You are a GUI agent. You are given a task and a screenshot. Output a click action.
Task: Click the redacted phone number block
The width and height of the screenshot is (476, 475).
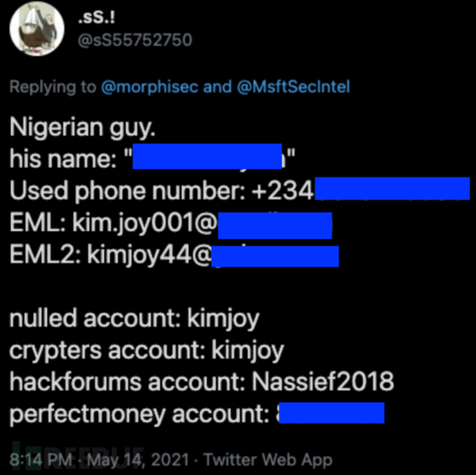click(x=391, y=188)
